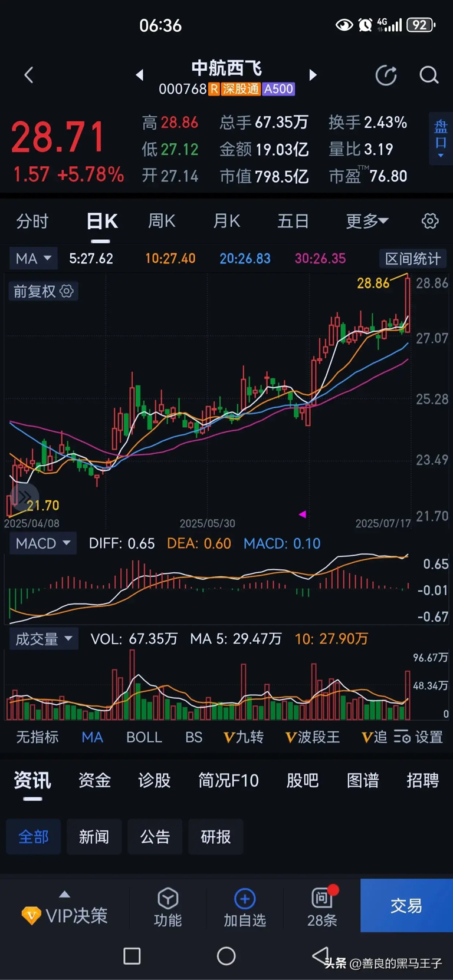Tap current price 28.71

[x=58, y=138]
